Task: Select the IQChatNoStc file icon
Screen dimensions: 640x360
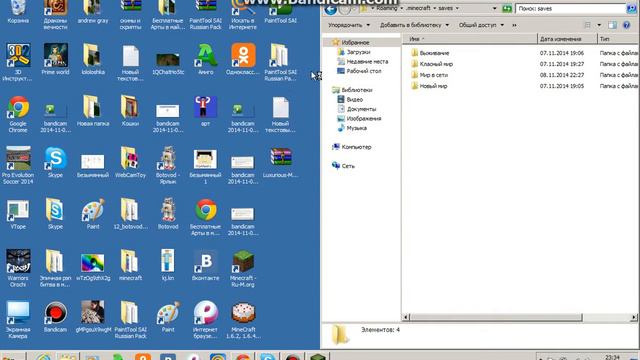Action: [168, 62]
